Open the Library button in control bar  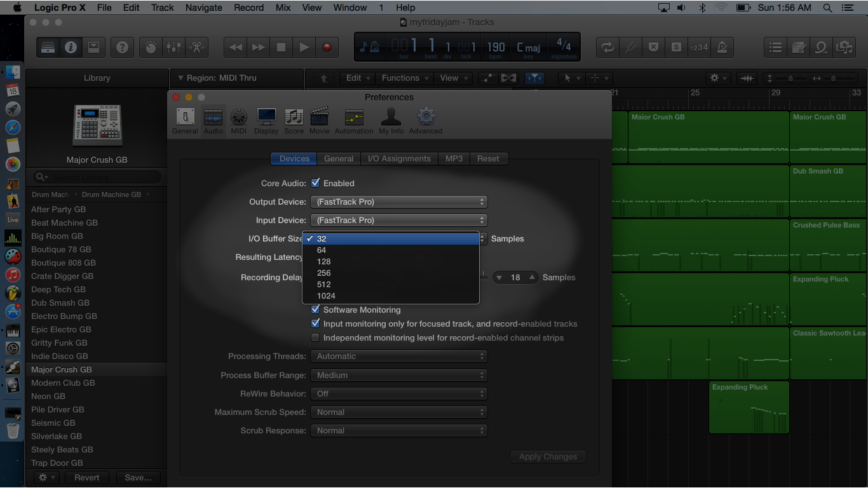tap(48, 48)
